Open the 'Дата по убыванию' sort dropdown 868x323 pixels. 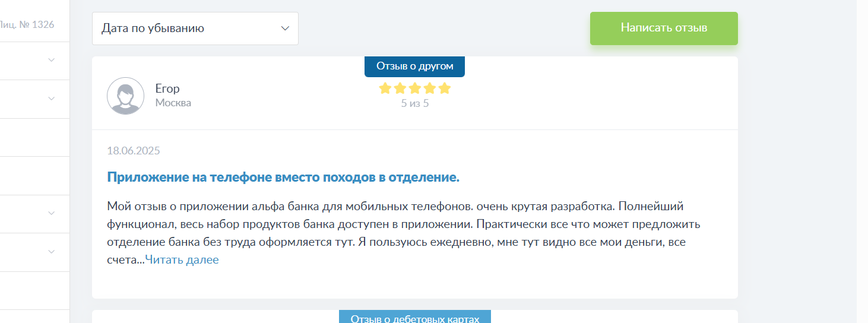(195, 28)
